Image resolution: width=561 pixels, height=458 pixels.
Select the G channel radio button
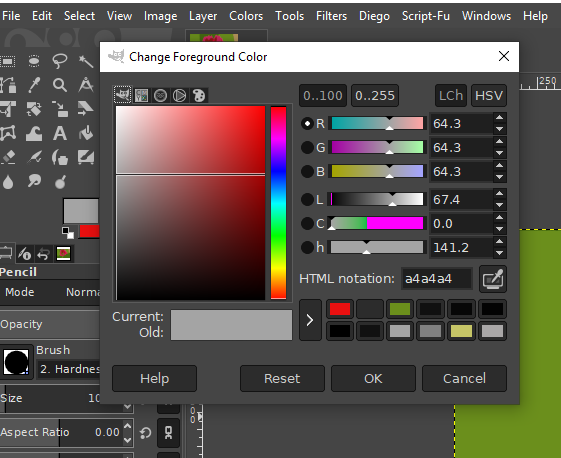pos(307,147)
